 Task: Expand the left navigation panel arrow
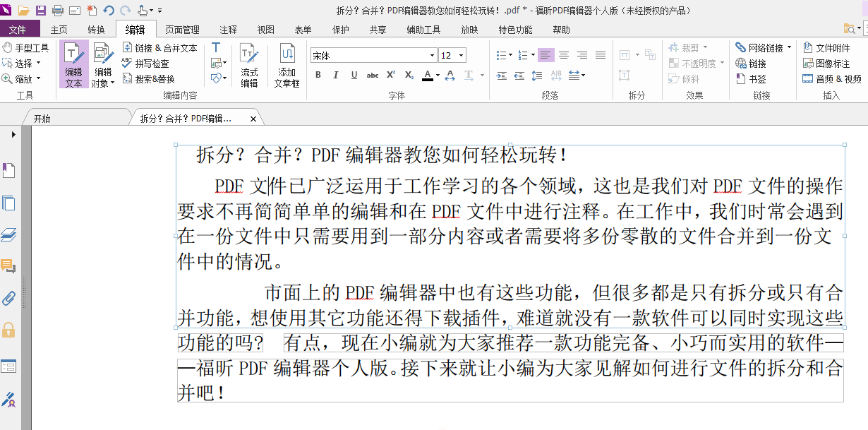(x=13, y=133)
